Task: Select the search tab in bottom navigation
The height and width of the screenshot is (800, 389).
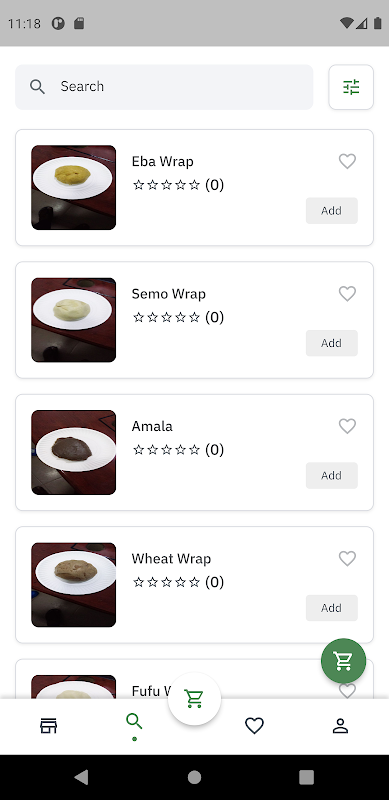Action: tap(134, 722)
